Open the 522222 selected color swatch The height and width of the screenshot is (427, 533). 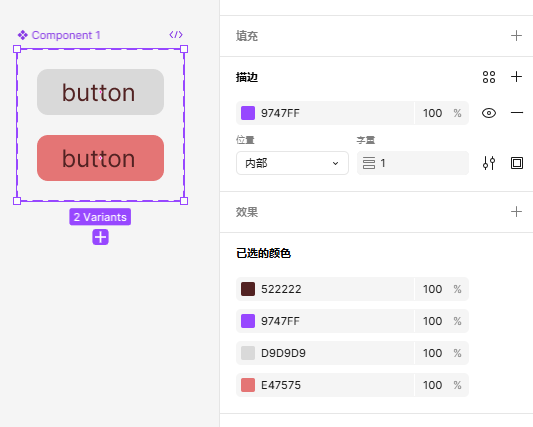pos(248,289)
